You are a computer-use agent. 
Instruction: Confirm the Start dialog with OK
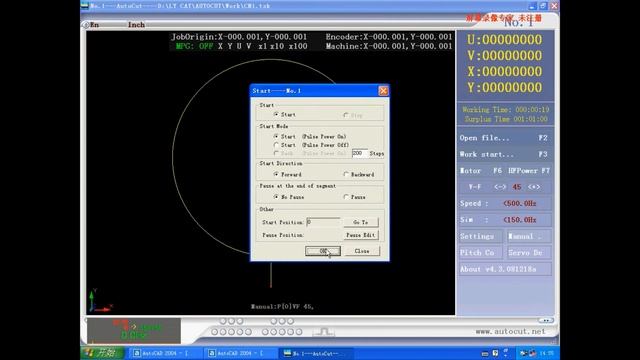322,251
